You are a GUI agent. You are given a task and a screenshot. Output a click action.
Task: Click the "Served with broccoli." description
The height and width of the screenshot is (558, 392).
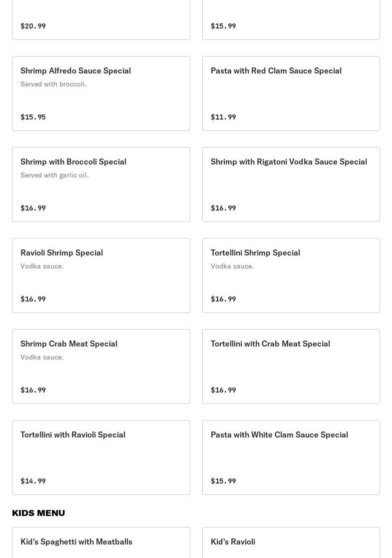click(53, 84)
